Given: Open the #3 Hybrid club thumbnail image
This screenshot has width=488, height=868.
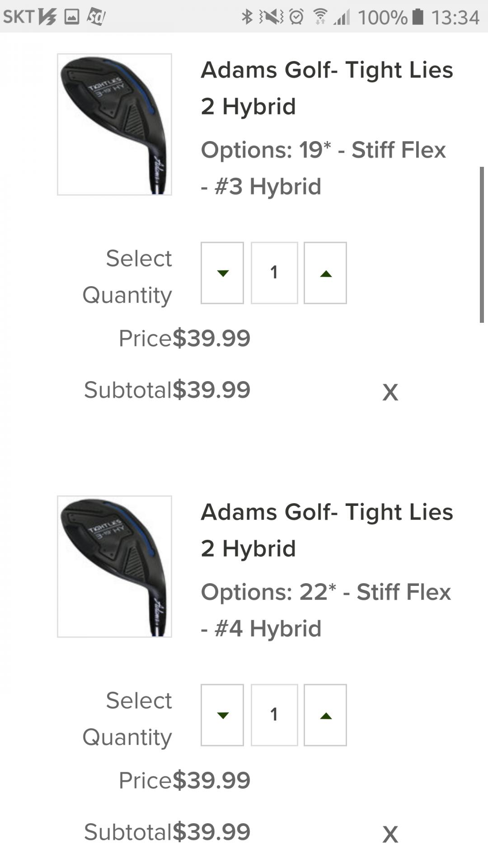Looking at the screenshot, I should click(x=114, y=124).
